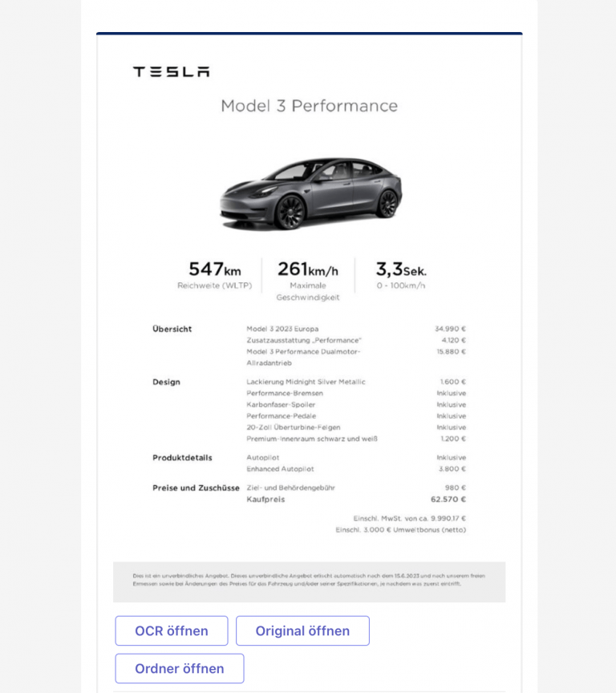Viewport: 616px width, 693px height.
Task: Click the Model 3 Performance heading
Action: [310, 106]
